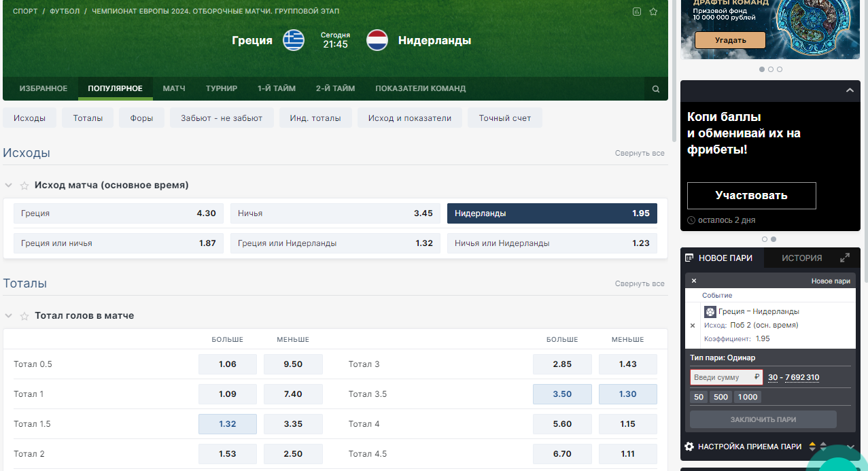
Task: Filter by Форы chip
Action: pyautogui.click(x=141, y=118)
